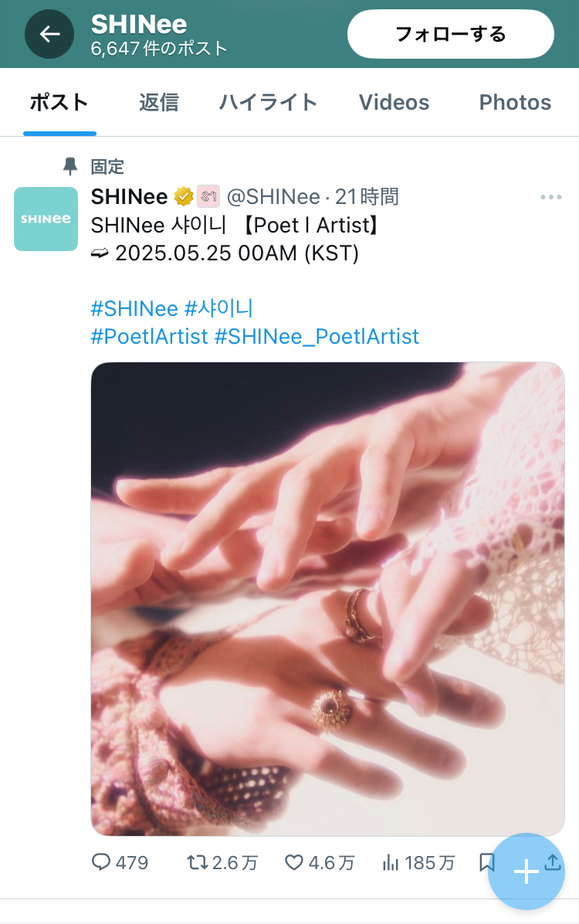The width and height of the screenshot is (579, 924).
Task: Like the post with heart icon
Action: click(294, 863)
